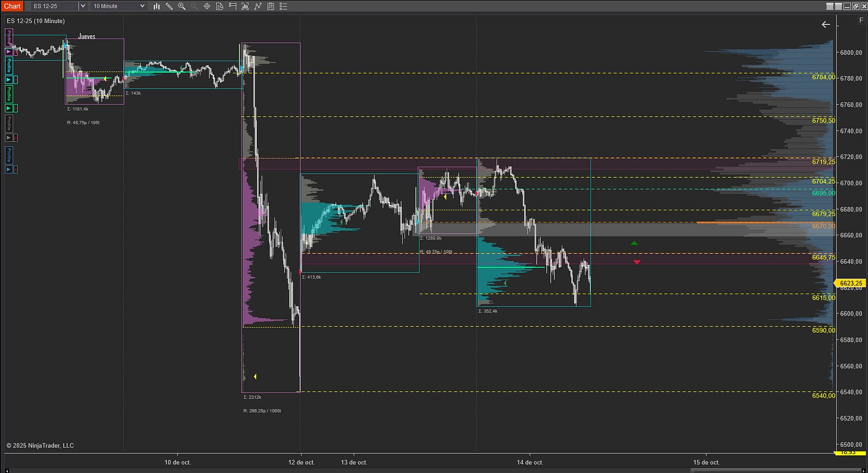Click the cyan Profile button
Viewport: 868px width, 473px height.
coord(9,66)
